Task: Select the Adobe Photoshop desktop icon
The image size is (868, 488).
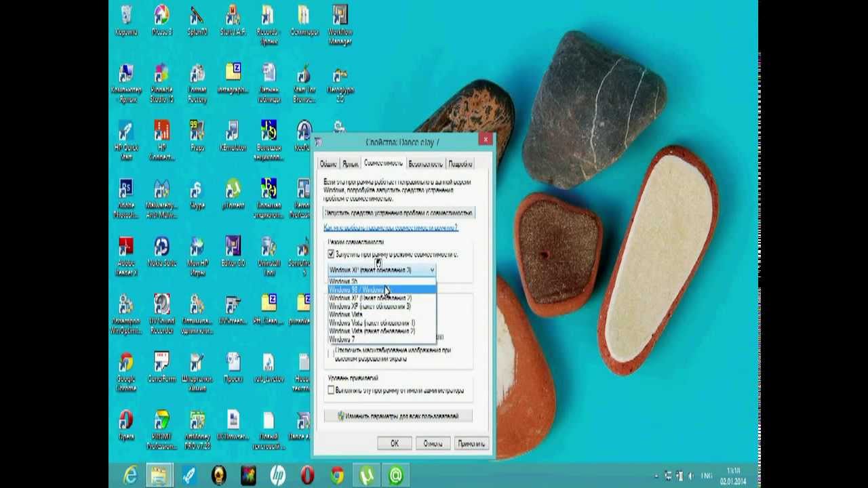Action: point(126,199)
